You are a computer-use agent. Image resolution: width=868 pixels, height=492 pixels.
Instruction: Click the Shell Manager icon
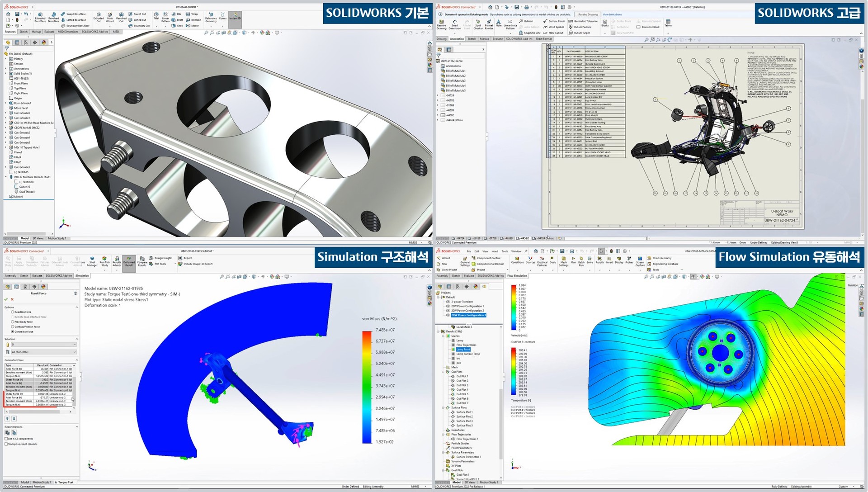92,262
